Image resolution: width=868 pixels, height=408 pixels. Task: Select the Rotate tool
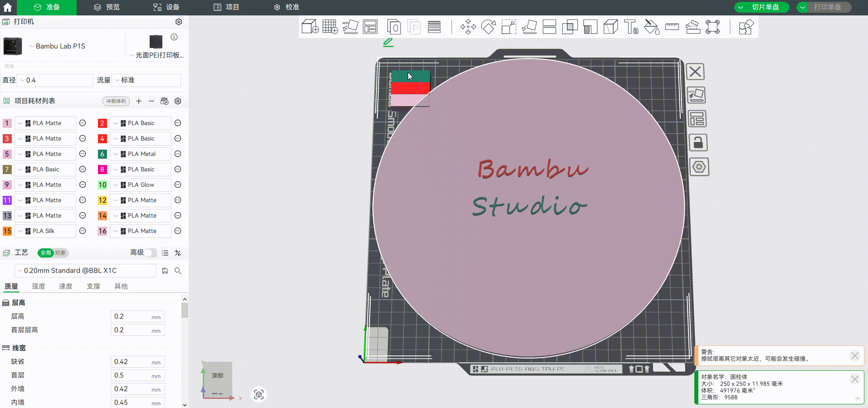488,27
